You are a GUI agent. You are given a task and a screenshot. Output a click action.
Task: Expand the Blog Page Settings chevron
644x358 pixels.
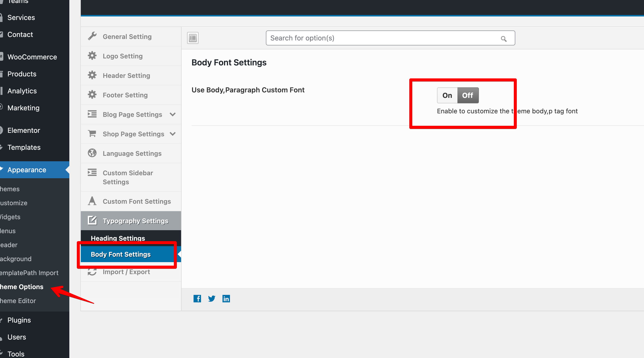pyautogui.click(x=173, y=114)
